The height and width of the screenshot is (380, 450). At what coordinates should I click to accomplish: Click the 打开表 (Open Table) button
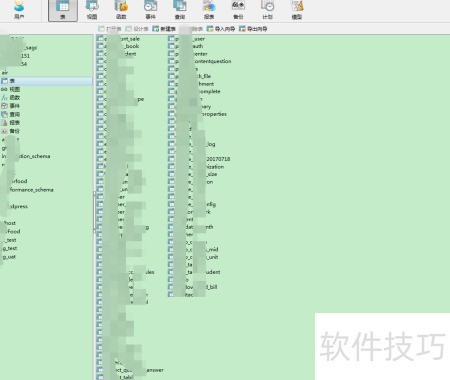[x=110, y=29]
